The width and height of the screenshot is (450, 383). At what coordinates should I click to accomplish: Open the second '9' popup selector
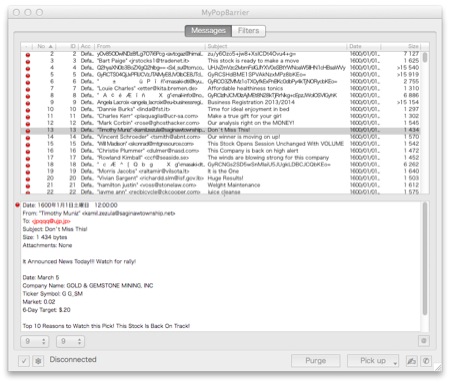(70, 341)
